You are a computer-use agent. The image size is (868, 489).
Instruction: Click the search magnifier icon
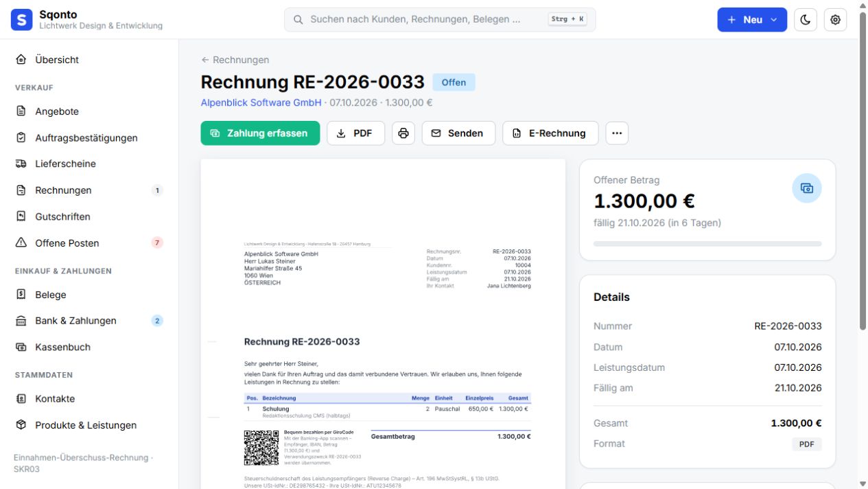[298, 20]
